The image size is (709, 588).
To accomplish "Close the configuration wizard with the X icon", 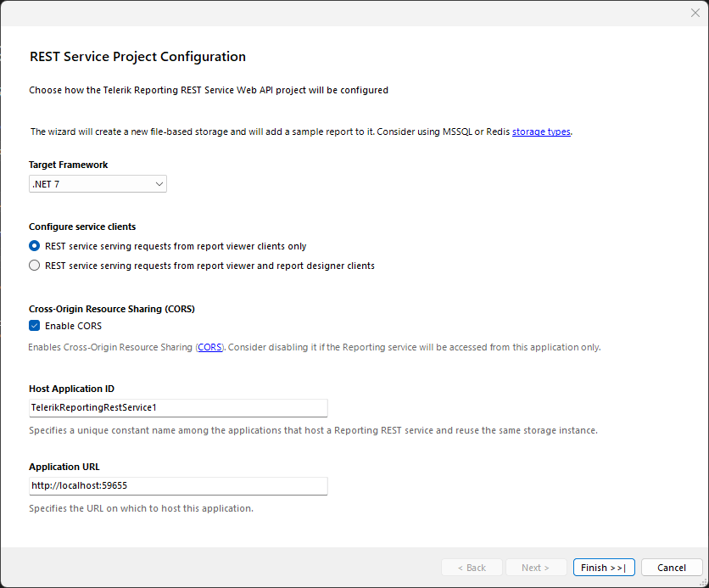I will (695, 13).
